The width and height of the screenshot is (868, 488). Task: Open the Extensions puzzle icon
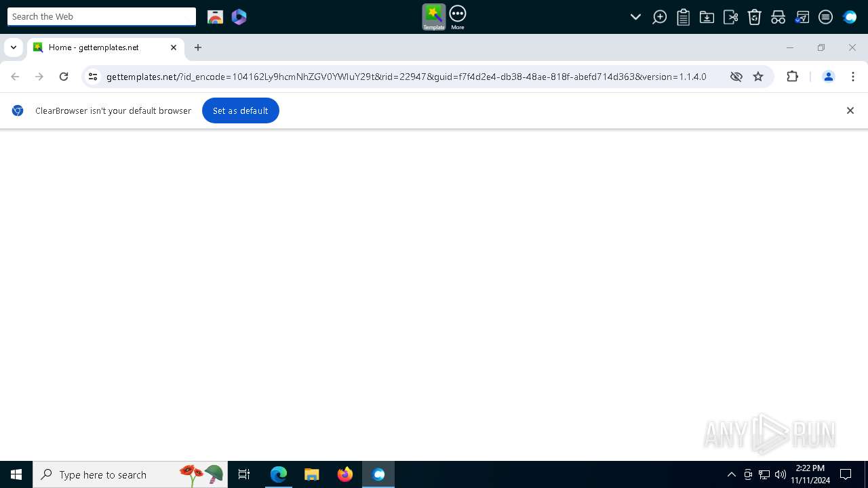click(792, 77)
